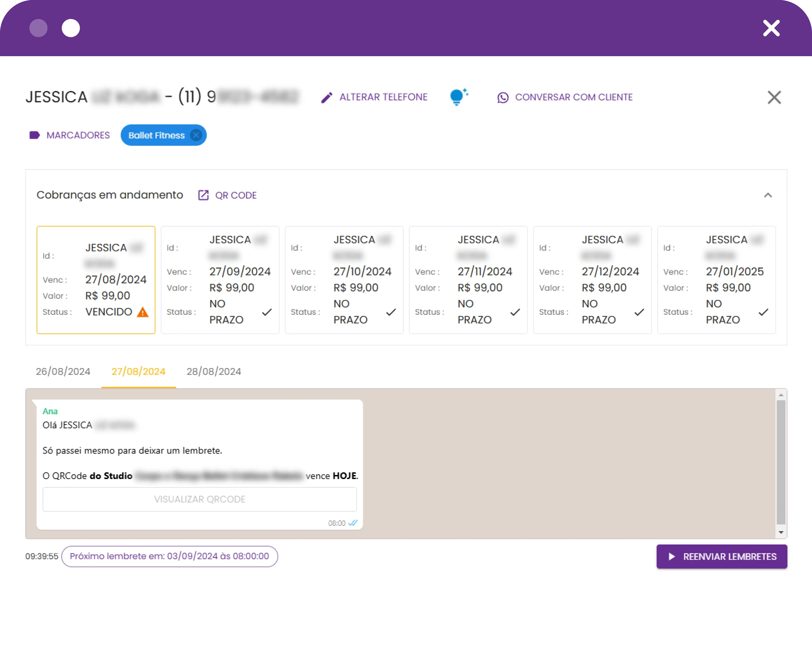The height and width of the screenshot is (651, 812).
Task: Click the chat scrollbar up arrow
Action: [x=781, y=395]
